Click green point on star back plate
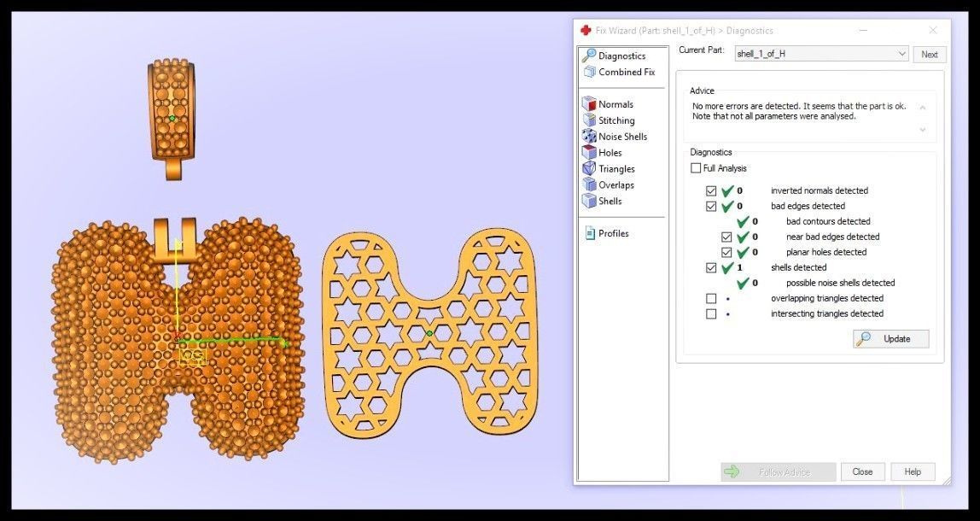This screenshot has width=980, height=521. coord(429,333)
